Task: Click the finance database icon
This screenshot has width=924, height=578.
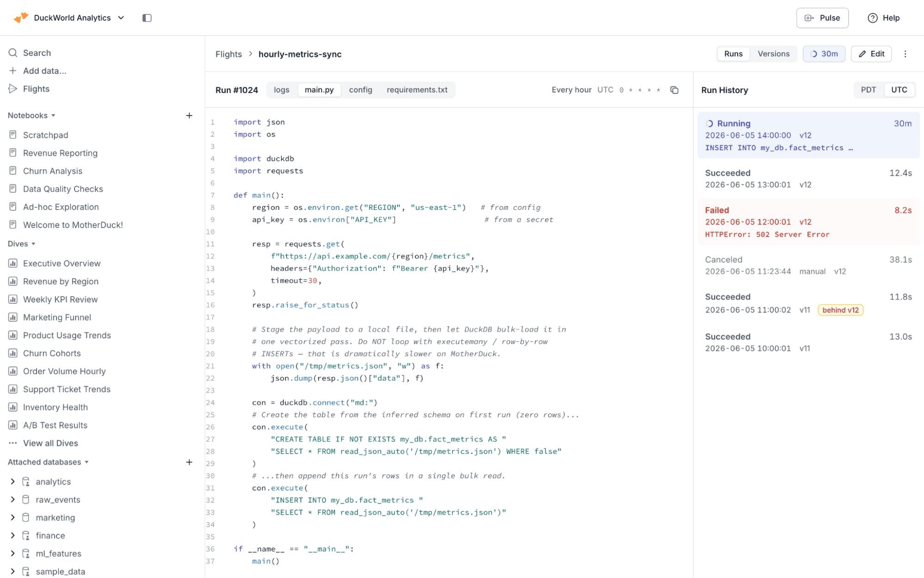Action: (x=26, y=536)
